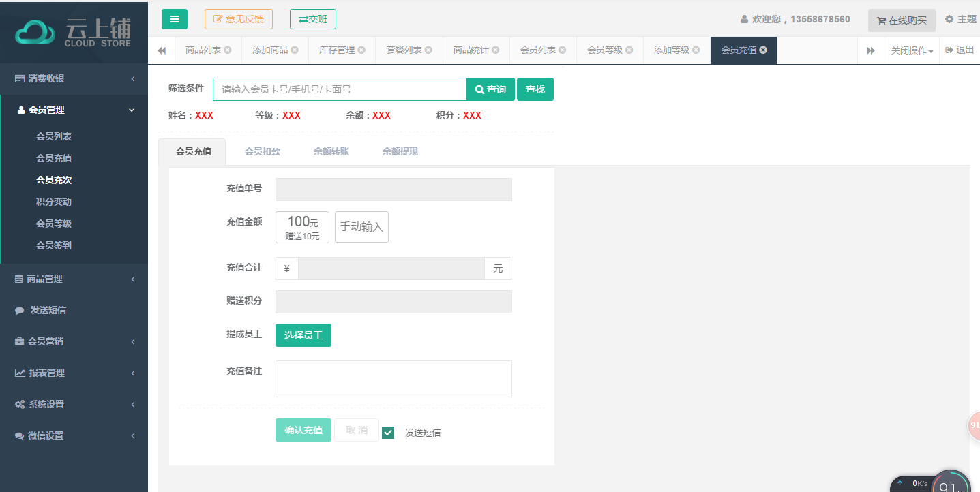This screenshot has width=980, height=492.
Task: Click the 选择员工 button
Action: click(303, 335)
